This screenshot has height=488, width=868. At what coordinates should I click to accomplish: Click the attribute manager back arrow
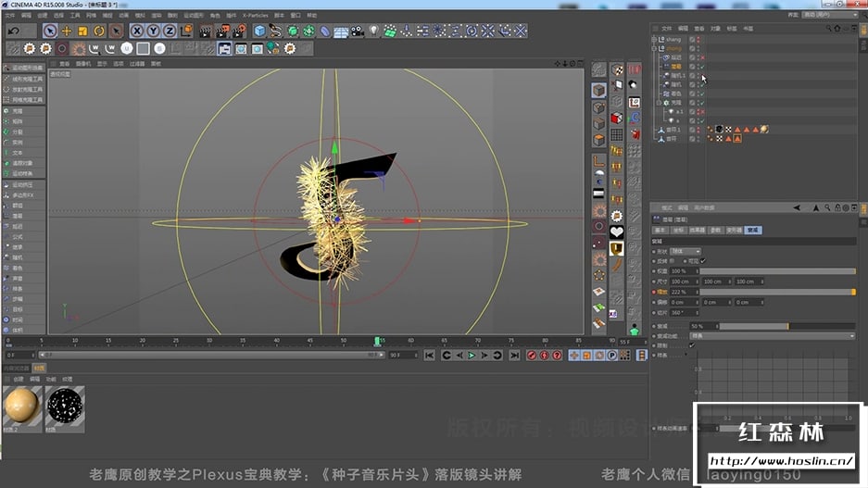pyautogui.click(x=797, y=207)
